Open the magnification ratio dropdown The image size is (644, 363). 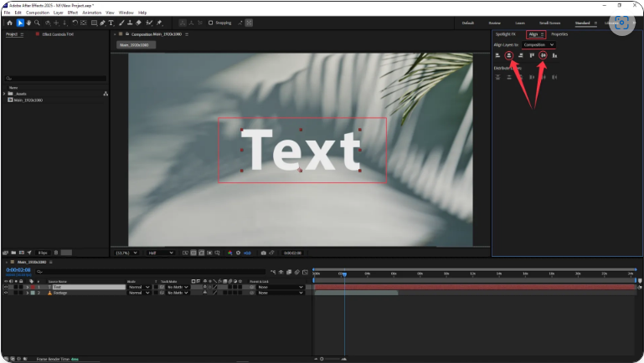(126, 253)
